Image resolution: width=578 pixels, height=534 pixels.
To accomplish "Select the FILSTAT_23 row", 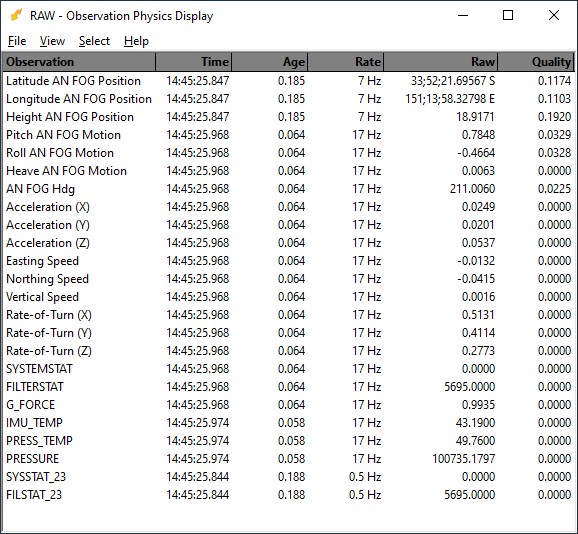I will (288, 495).
